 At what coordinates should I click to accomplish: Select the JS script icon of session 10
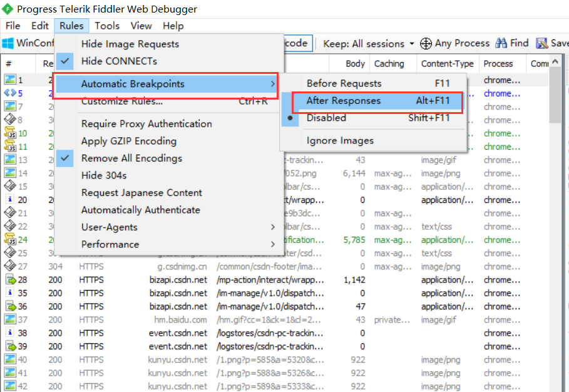(10, 133)
